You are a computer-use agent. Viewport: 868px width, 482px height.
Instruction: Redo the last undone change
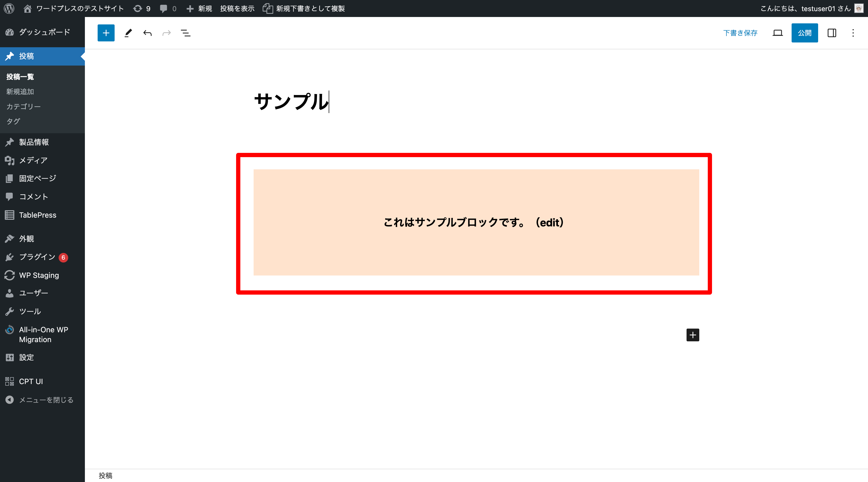coord(166,33)
